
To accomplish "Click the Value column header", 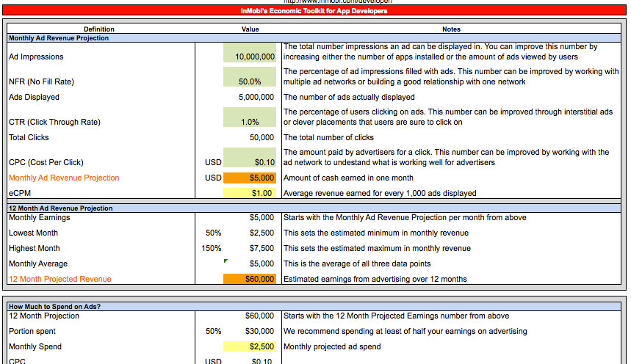I will click(x=250, y=29).
